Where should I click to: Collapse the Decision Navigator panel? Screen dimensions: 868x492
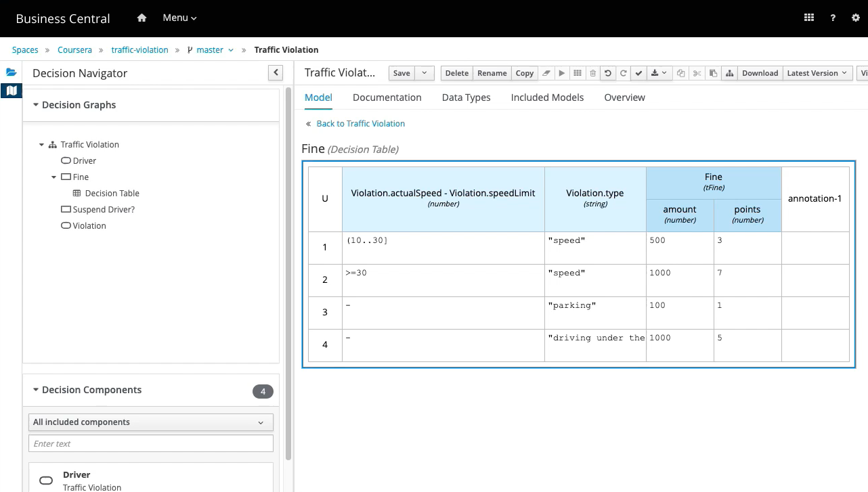[276, 73]
